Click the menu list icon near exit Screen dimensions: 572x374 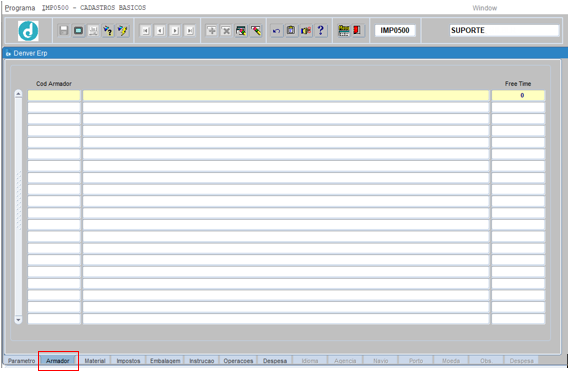pyautogui.click(x=344, y=31)
